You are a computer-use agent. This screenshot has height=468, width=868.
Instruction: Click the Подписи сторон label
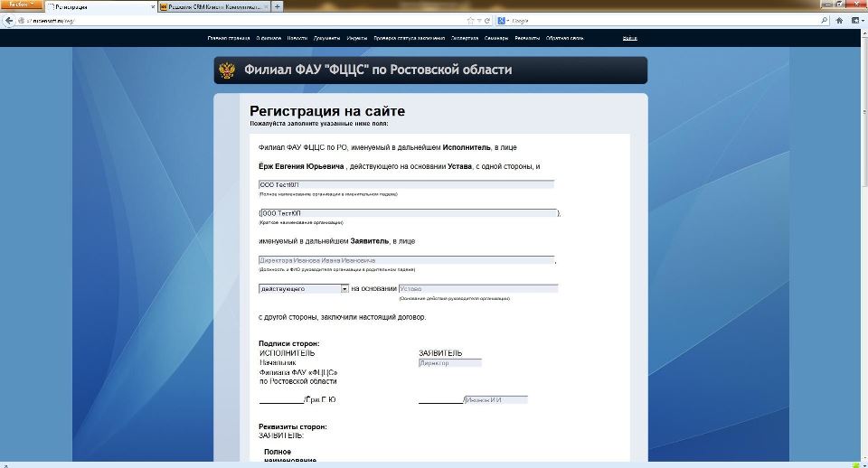click(x=289, y=343)
